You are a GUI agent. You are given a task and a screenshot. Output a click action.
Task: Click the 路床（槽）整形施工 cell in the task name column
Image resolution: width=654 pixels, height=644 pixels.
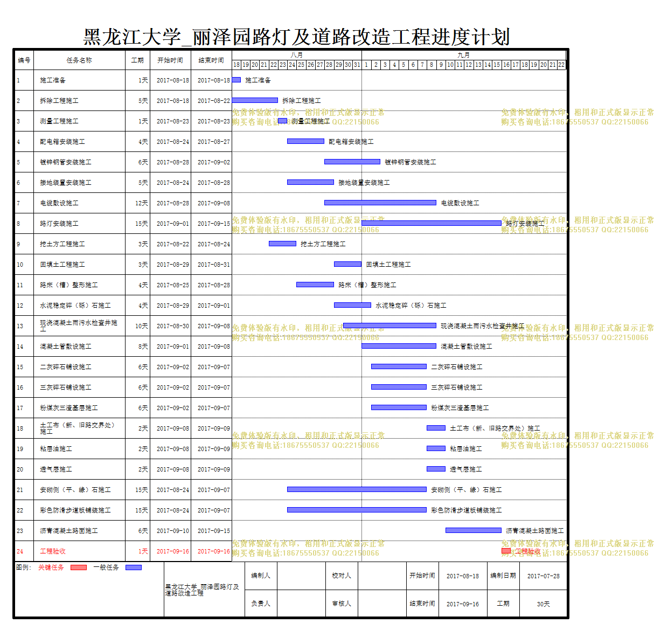pos(79,285)
